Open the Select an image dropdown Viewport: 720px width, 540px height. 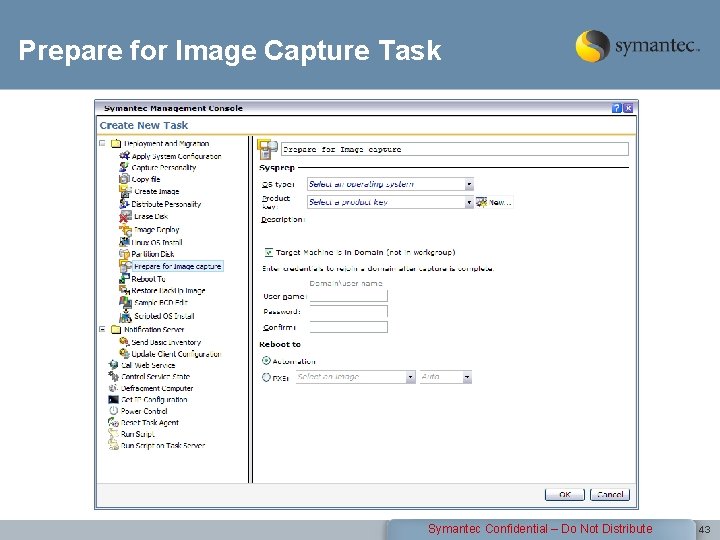(356, 377)
